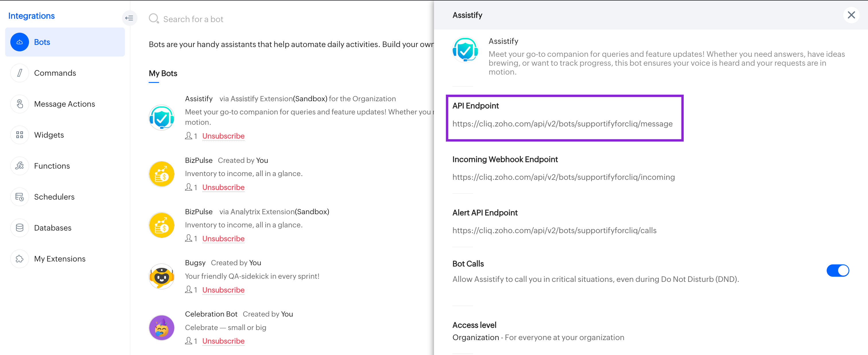
Task: Unsubscribe from the Celebration Bot
Action: [x=223, y=341]
